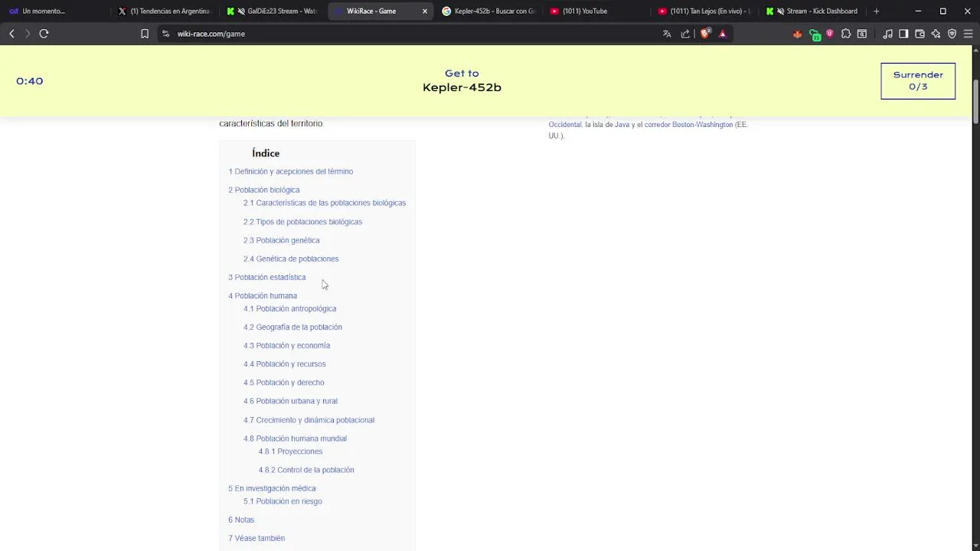Screen dimensions: 980x551
Task: Open site settings icon beside the URL
Action: (x=165, y=34)
